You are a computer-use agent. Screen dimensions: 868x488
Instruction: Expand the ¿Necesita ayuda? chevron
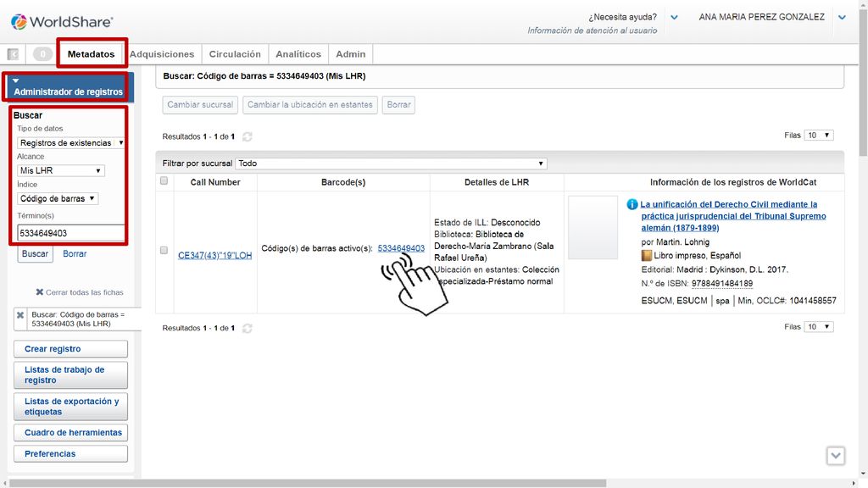tap(674, 17)
